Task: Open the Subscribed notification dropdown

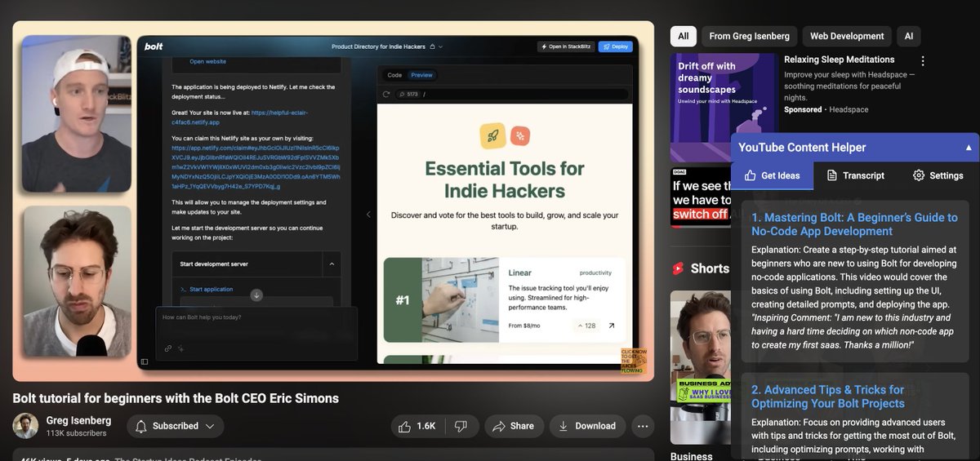Action: pyautogui.click(x=175, y=426)
